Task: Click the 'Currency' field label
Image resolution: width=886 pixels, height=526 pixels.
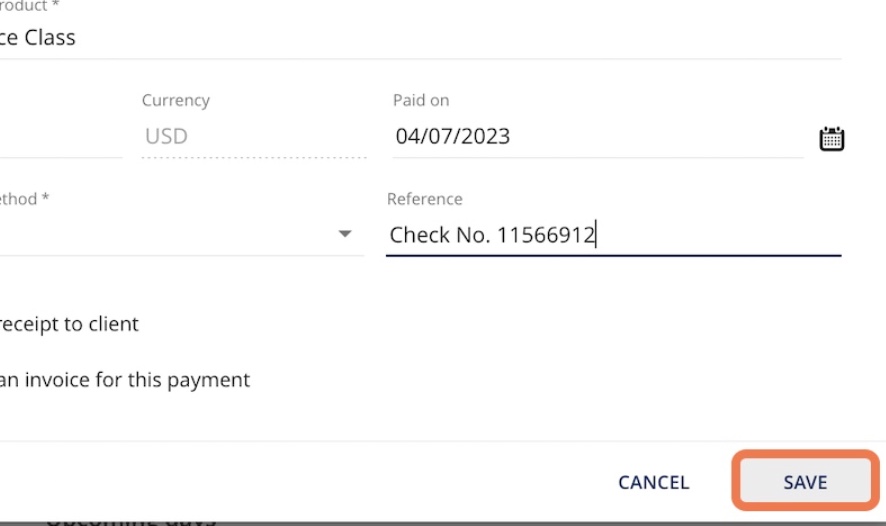Action: 176,100
